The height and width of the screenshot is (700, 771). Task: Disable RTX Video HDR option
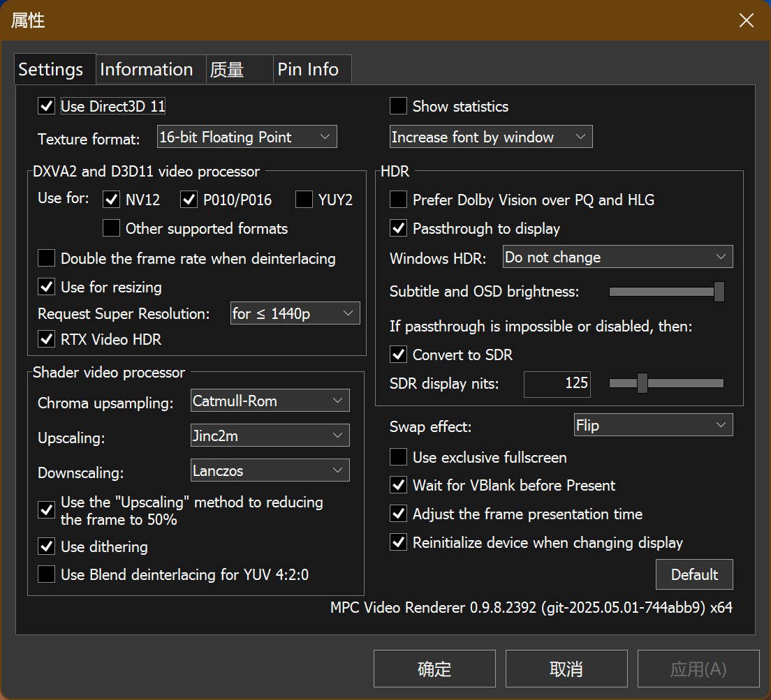pyautogui.click(x=47, y=340)
